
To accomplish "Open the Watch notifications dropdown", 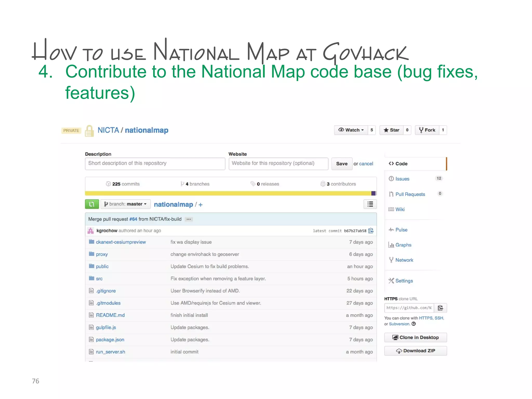I will 351,130.
